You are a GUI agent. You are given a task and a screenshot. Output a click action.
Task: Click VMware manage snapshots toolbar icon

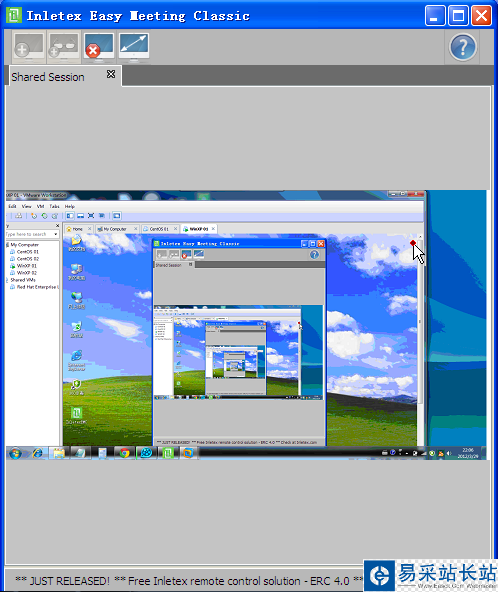tap(55, 216)
